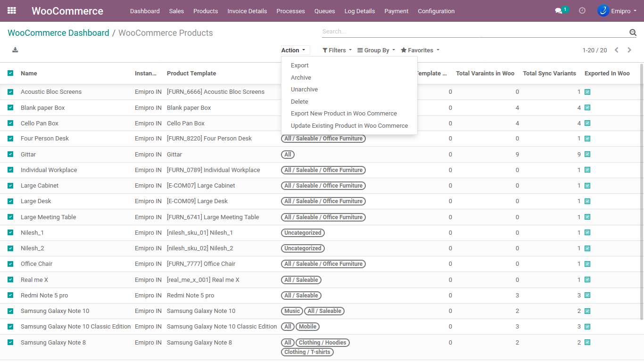Open the Configuration menu
Screen dimensions: 644x362
[436, 11]
